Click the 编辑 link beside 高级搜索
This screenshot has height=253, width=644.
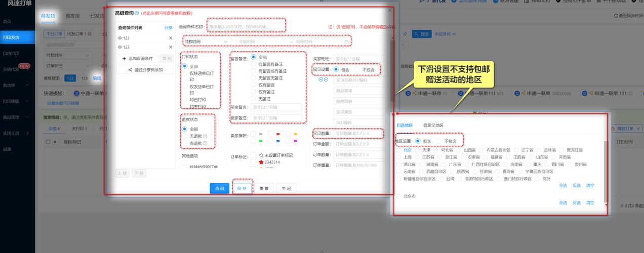coord(97,78)
